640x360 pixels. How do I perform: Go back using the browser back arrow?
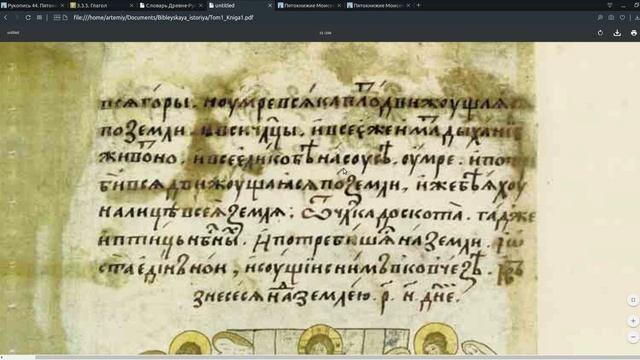pos(6,18)
